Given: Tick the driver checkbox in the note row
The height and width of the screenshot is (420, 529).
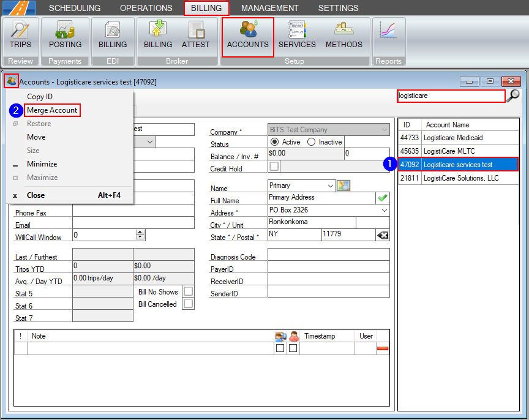Looking at the screenshot, I should click(280, 348).
